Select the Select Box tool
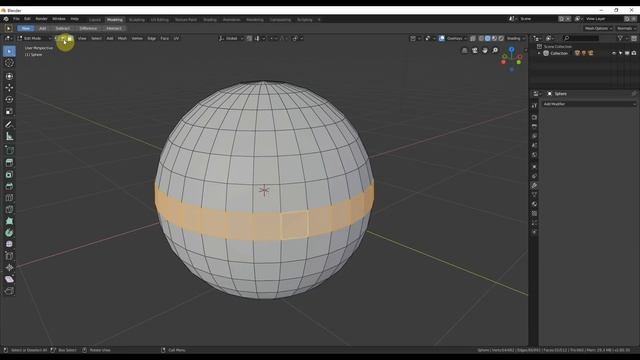 9,51
